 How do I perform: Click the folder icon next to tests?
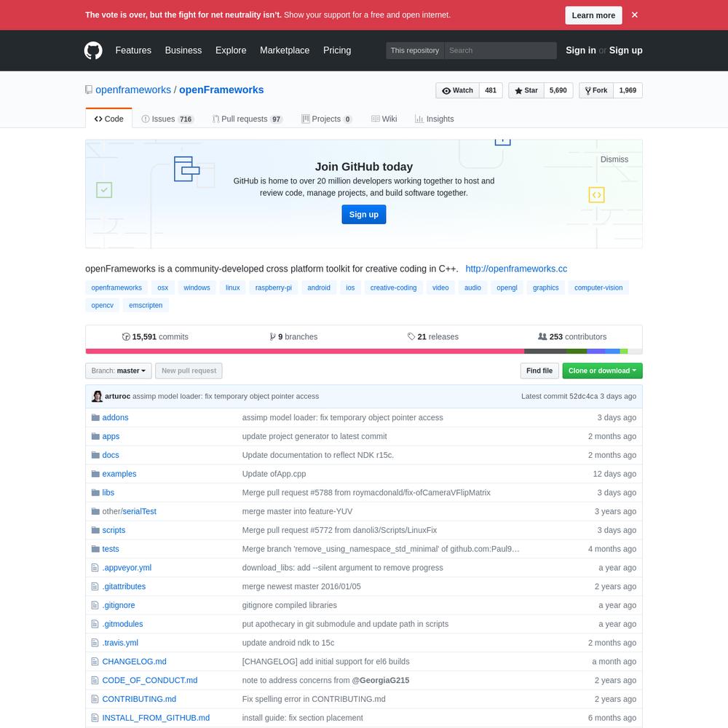point(95,549)
